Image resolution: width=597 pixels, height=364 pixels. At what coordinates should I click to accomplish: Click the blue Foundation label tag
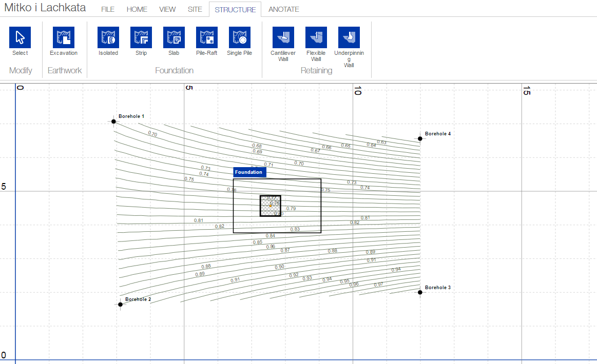pos(249,172)
